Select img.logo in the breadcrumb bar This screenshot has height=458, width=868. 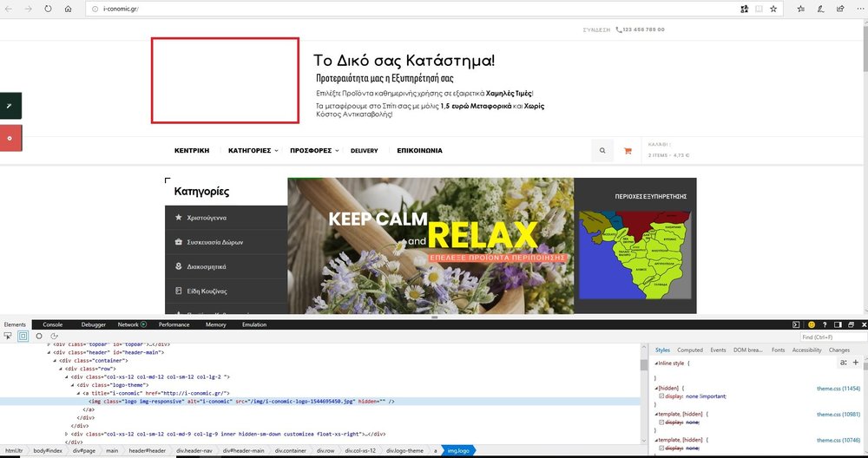coord(457,451)
